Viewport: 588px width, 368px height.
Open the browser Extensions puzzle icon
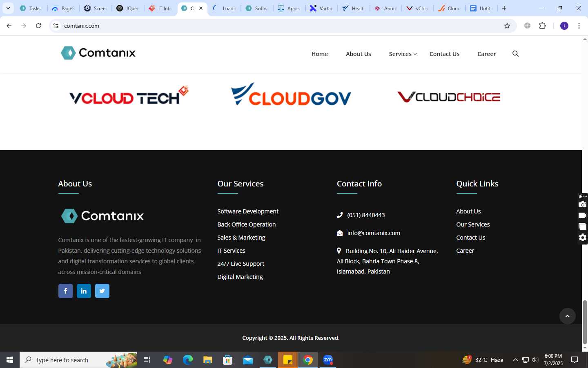coord(542,26)
